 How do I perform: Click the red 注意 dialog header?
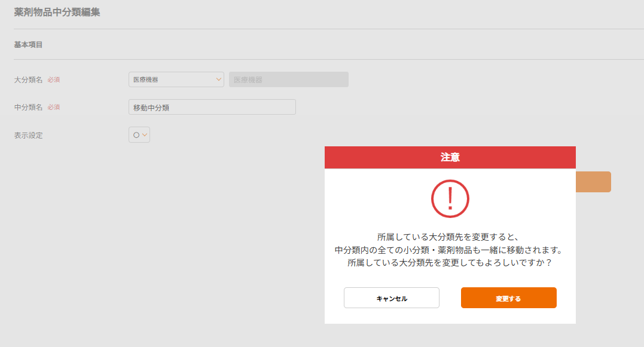[x=450, y=158]
